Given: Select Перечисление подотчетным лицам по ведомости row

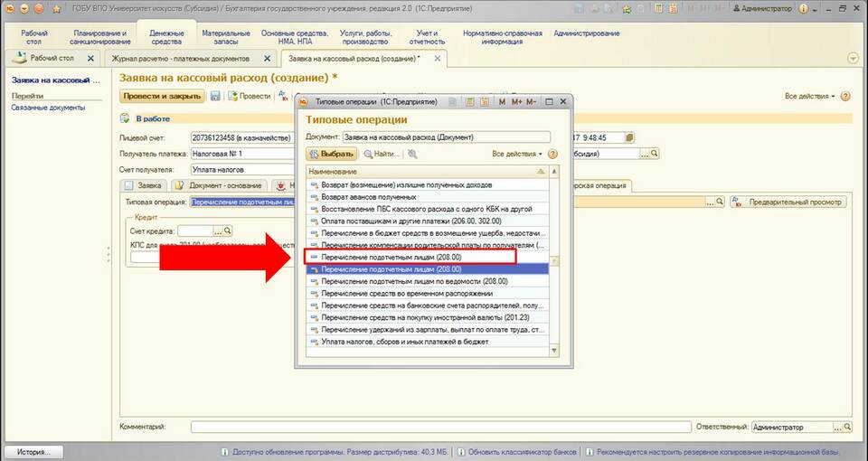Looking at the screenshot, I should tap(428, 281).
